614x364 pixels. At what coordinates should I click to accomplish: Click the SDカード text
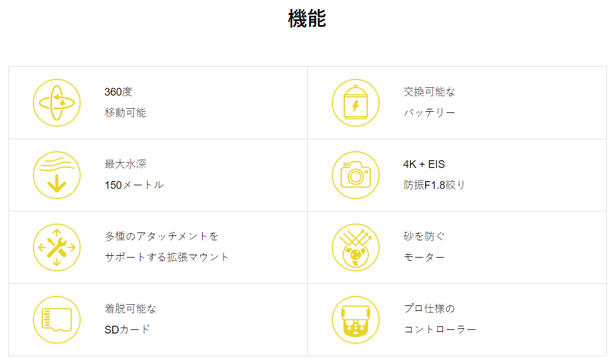point(127,329)
